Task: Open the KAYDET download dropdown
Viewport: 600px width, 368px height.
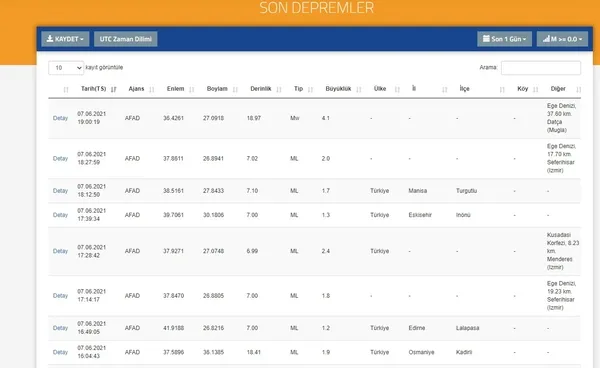Action: pyautogui.click(x=65, y=39)
